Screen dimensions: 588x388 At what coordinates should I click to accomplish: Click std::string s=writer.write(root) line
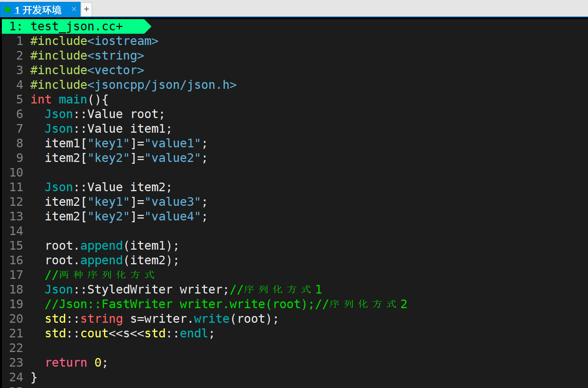pos(161,319)
